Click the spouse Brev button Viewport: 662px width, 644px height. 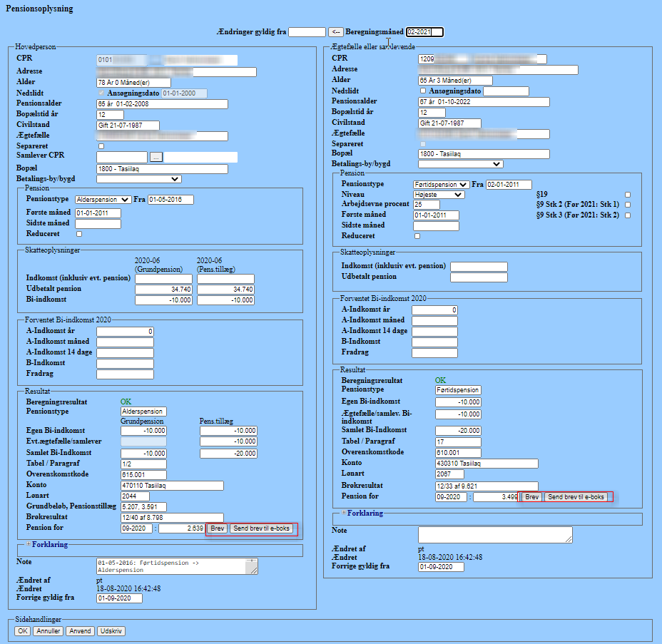tap(532, 497)
